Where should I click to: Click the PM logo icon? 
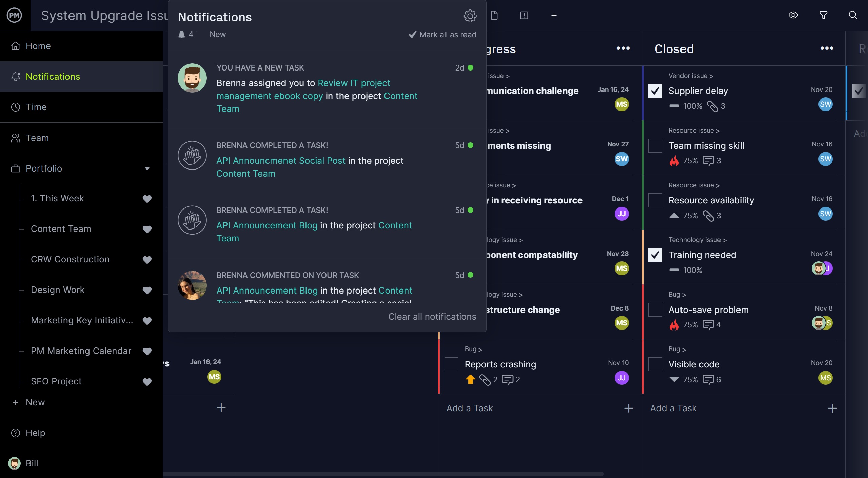pos(14,15)
